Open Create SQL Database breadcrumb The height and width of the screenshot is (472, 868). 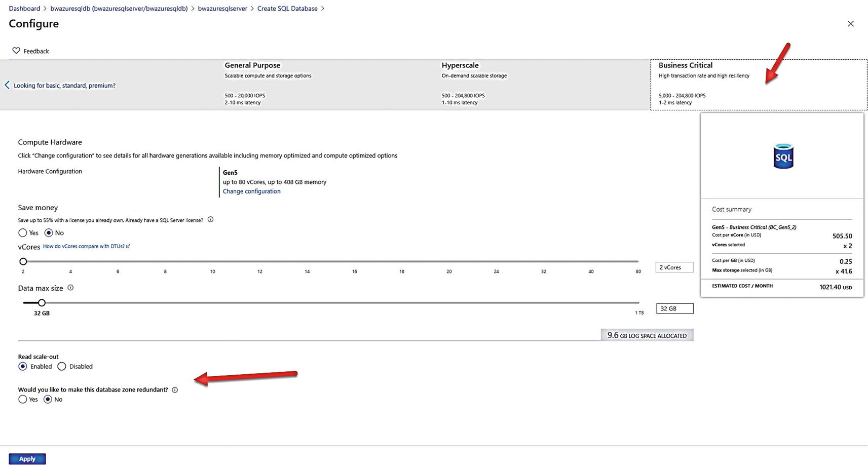tap(287, 9)
